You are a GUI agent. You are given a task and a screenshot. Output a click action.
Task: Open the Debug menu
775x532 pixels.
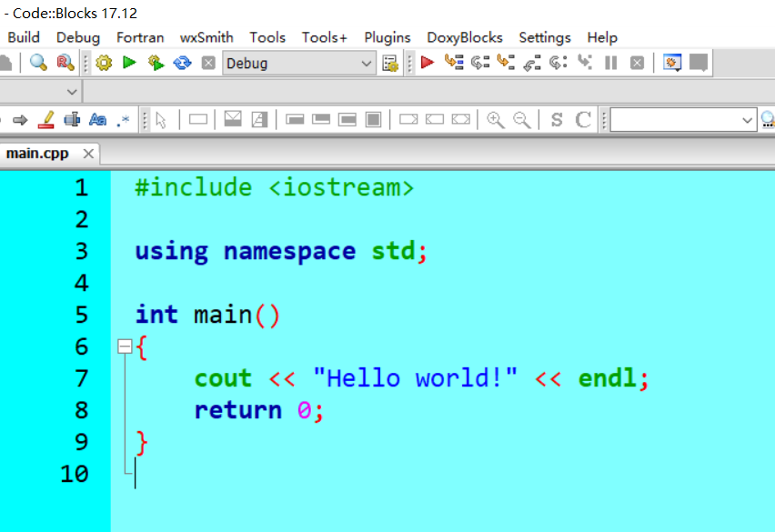pos(77,37)
